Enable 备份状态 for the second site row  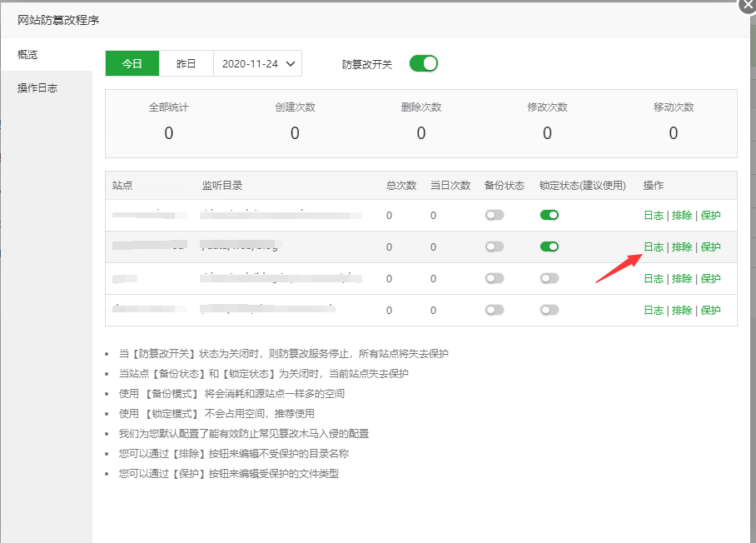495,247
